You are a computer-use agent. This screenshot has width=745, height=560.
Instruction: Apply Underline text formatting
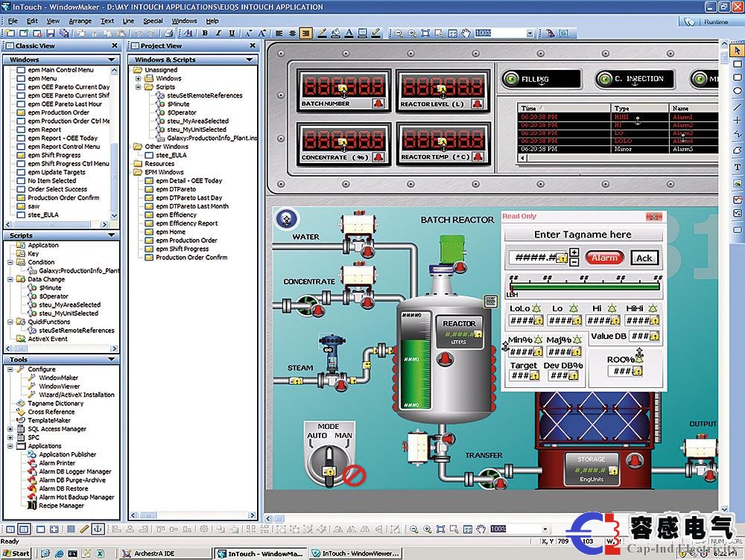tap(232, 34)
